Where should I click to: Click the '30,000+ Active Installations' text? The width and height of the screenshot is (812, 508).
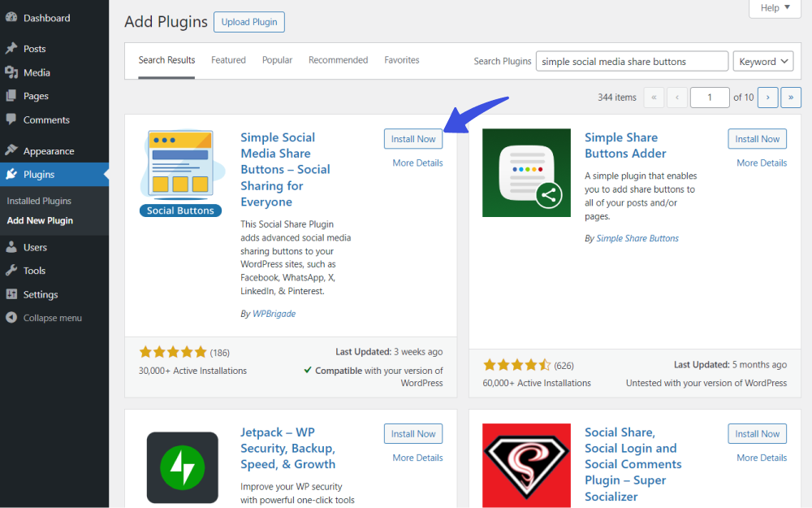tap(192, 371)
